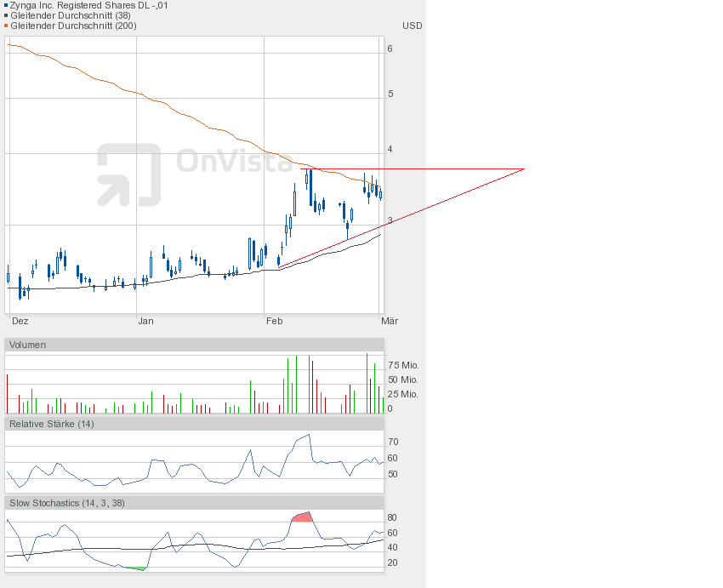The width and height of the screenshot is (723, 588).
Task: Click the blue Zynga legend marker
Action: (x=7, y=5)
